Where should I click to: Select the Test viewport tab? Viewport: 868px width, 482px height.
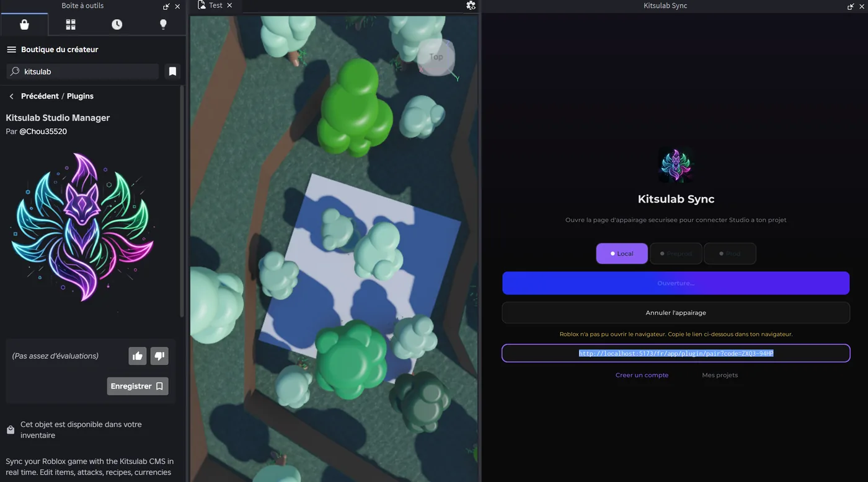click(216, 6)
